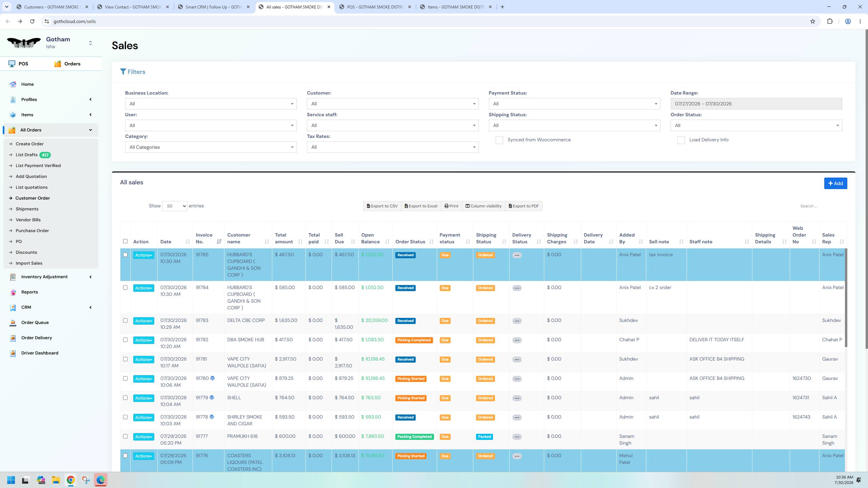Image resolution: width=868 pixels, height=488 pixels.
Task: Click the Date Range input field
Action: (x=756, y=104)
